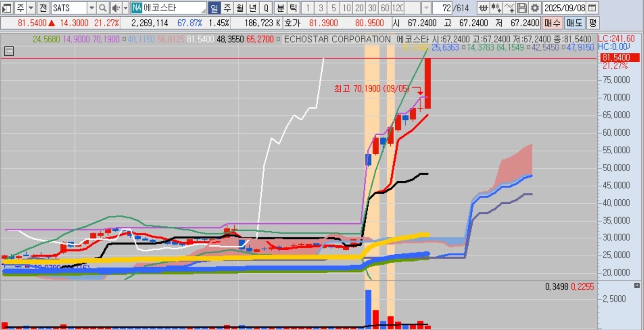644x330 pixels.
Task: Click the SATS symbol input field
Action: point(69,8)
